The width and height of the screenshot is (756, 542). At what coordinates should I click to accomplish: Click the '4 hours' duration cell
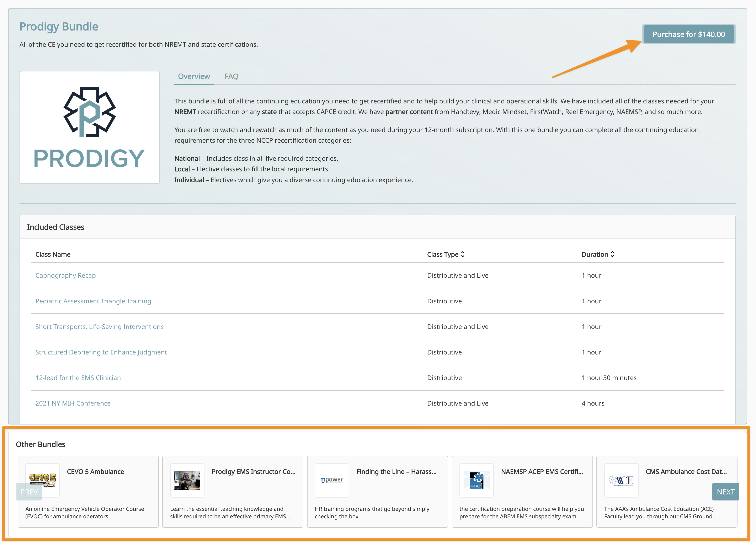[593, 403]
